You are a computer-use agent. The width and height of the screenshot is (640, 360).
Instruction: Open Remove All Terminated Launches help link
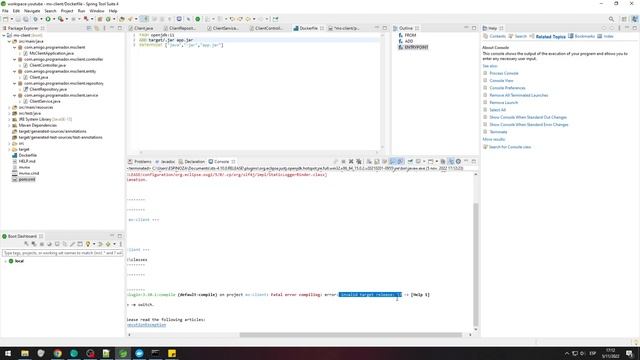[x=518, y=95]
